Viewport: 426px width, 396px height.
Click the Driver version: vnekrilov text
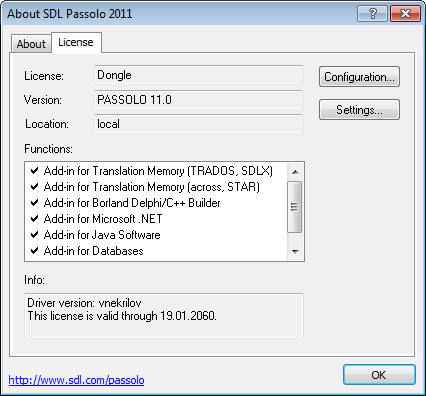[84, 303]
